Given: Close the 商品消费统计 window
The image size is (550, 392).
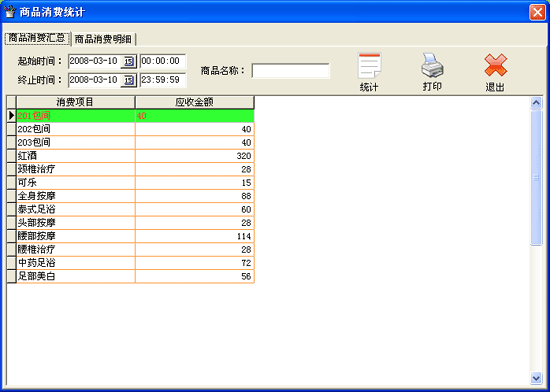Looking at the screenshot, I should click(537, 12).
